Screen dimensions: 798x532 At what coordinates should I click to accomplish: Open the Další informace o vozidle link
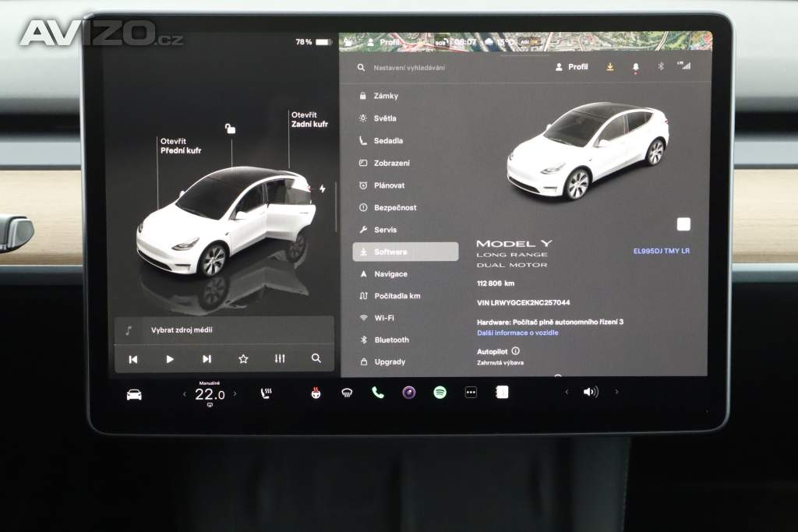pyautogui.click(x=517, y=333)
